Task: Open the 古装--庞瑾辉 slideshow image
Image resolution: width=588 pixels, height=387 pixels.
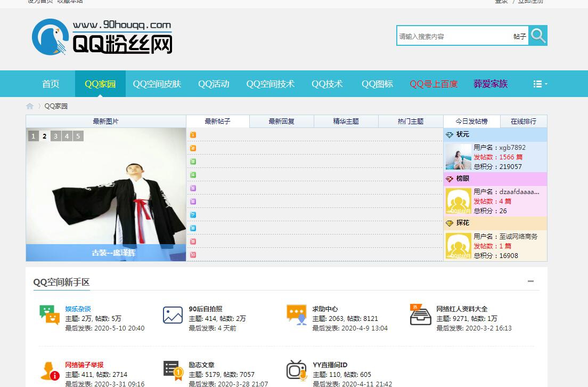Action: click(x=106, y=195)
